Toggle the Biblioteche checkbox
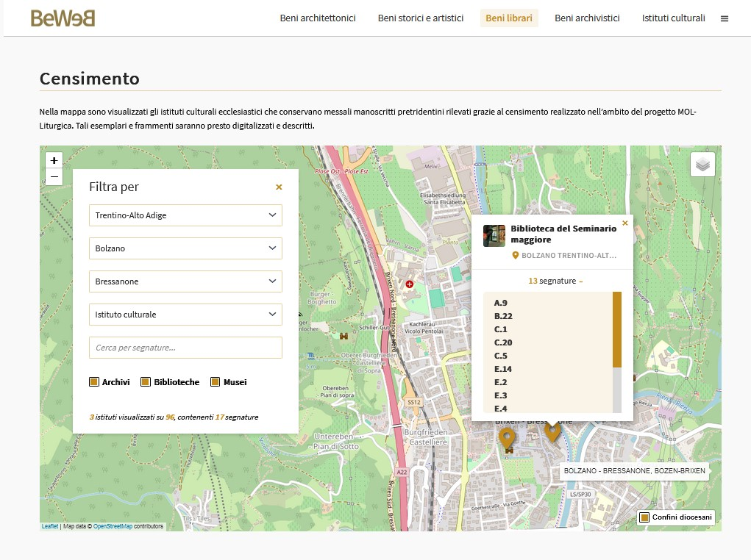 pos(146,382)
